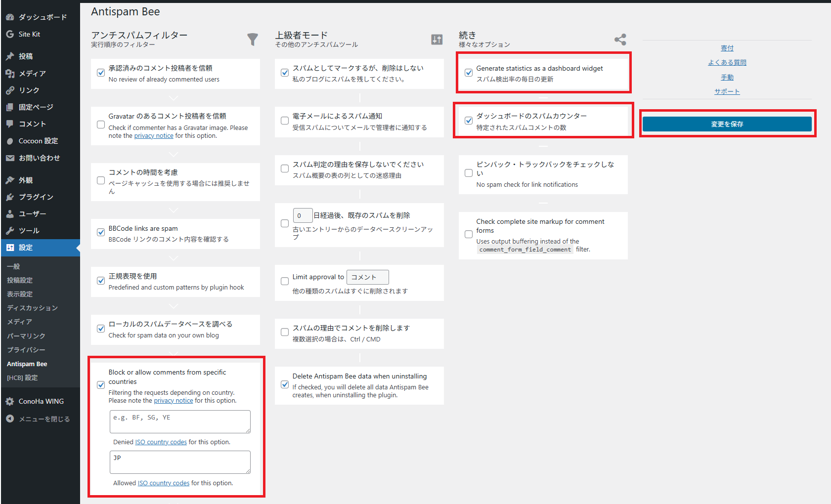This screenshot has height=504, width=831.
Task: Click the media icon next to メディア
Action: click(10, 73)
